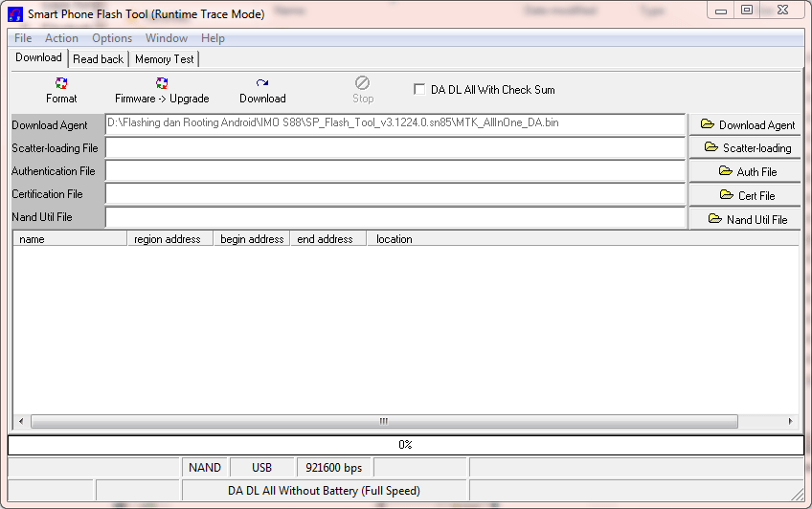Click the Nand Util File button

tap(745, 219)
